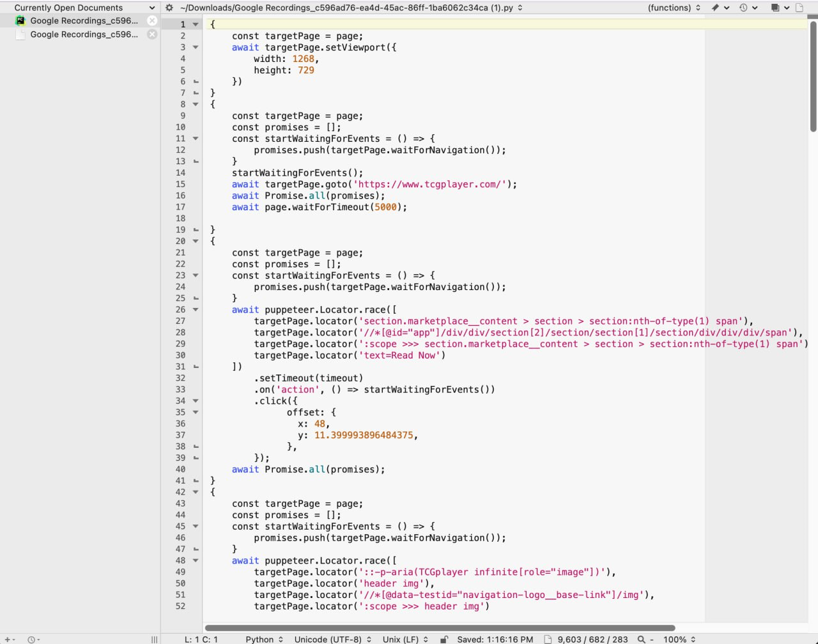The image size is (818, 644).
Task: Click the plus add menu in sidebar footer
Action: tap(10, 639)
